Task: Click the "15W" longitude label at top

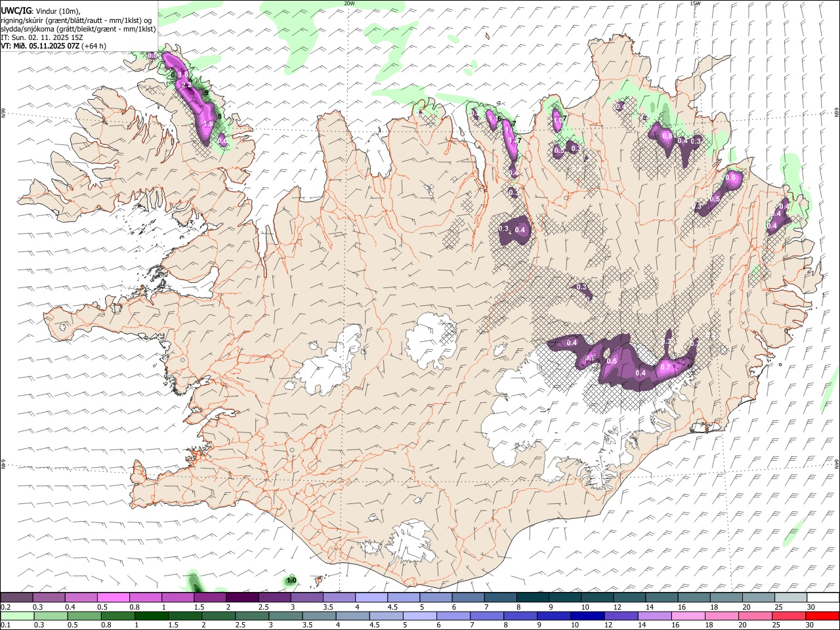Action: click(x=695, y=3)
